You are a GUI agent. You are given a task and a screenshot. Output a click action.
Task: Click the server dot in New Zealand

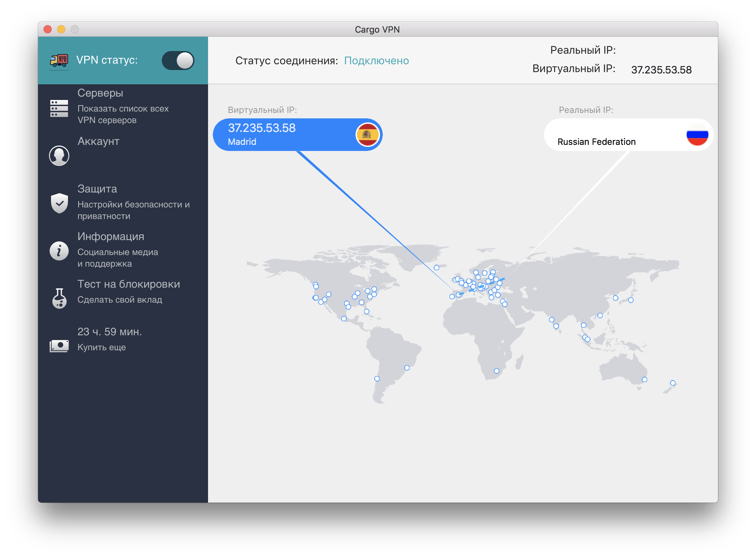(673, 383)
